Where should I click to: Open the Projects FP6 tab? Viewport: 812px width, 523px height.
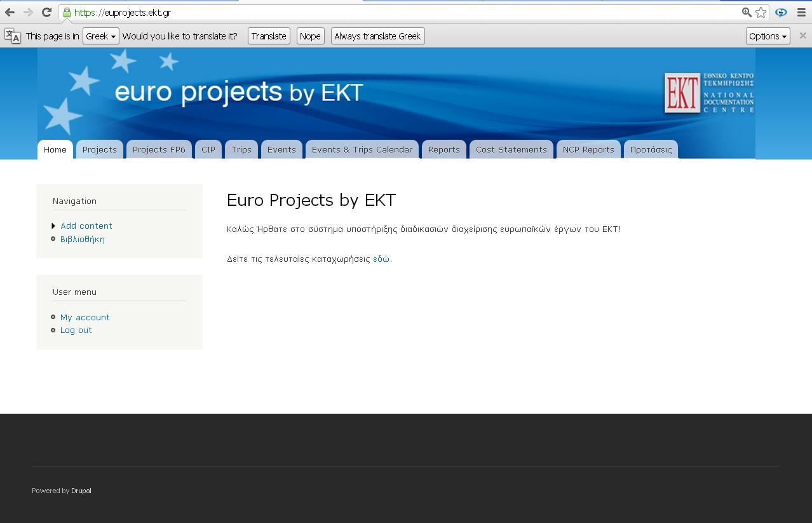pos(159,149)
